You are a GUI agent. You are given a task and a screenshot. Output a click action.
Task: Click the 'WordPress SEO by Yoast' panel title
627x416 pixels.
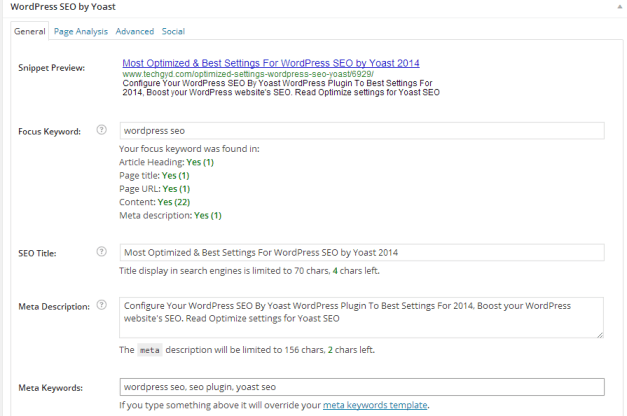tap(63, 7)
